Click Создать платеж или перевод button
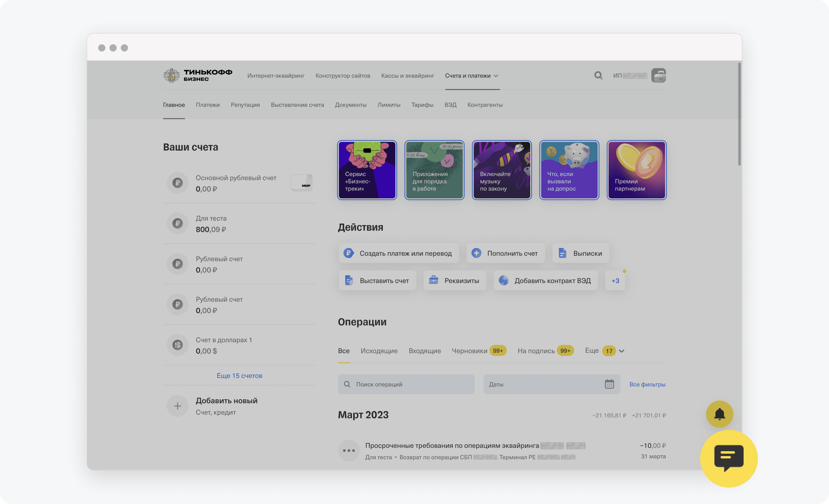The width and height of the screenshot is (829, 504). tap(399, 253)
